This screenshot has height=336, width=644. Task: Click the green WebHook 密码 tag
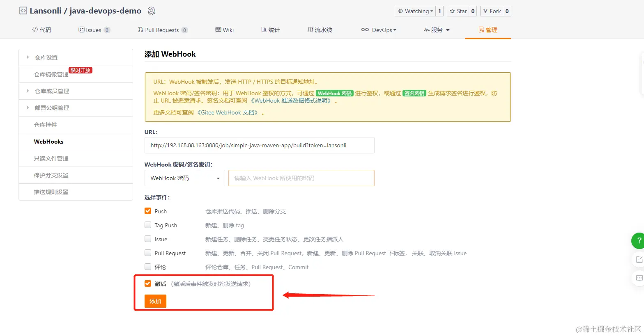[x=335, y=94]
